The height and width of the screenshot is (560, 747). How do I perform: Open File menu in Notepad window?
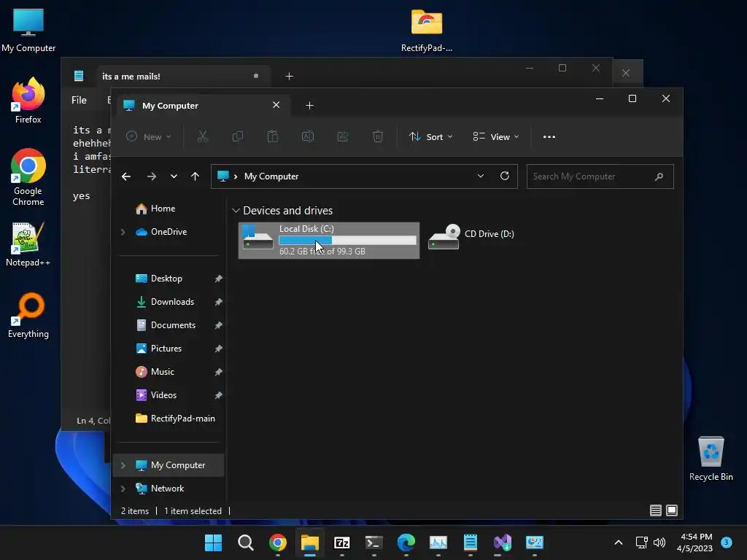tap(79, 100)
